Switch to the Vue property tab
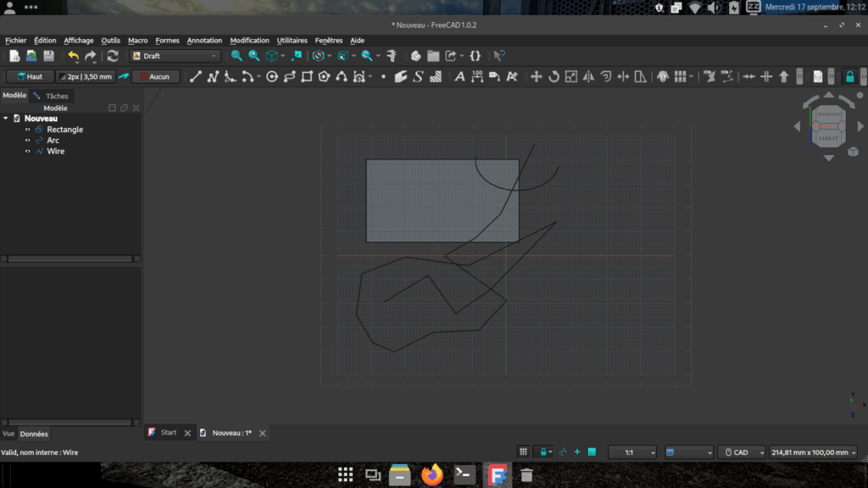The image size is (868, 488). point(8,434)
